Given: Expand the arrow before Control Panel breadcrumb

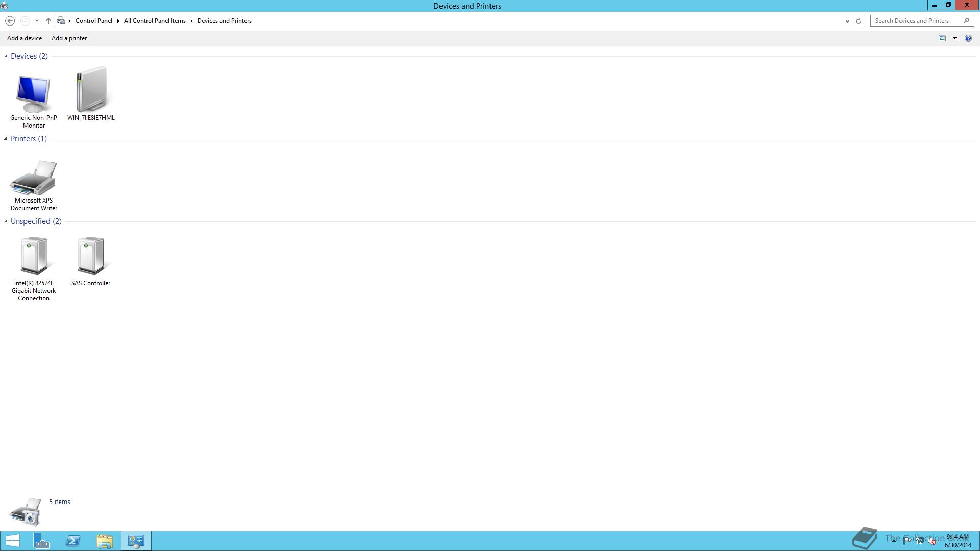Looking at the screenshot, I should point(70,21).
